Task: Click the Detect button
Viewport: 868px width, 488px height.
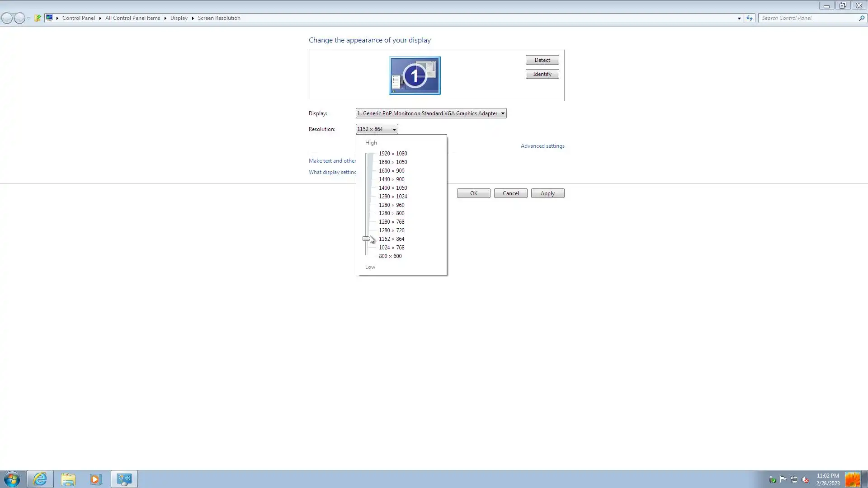Action: point(542,60)
